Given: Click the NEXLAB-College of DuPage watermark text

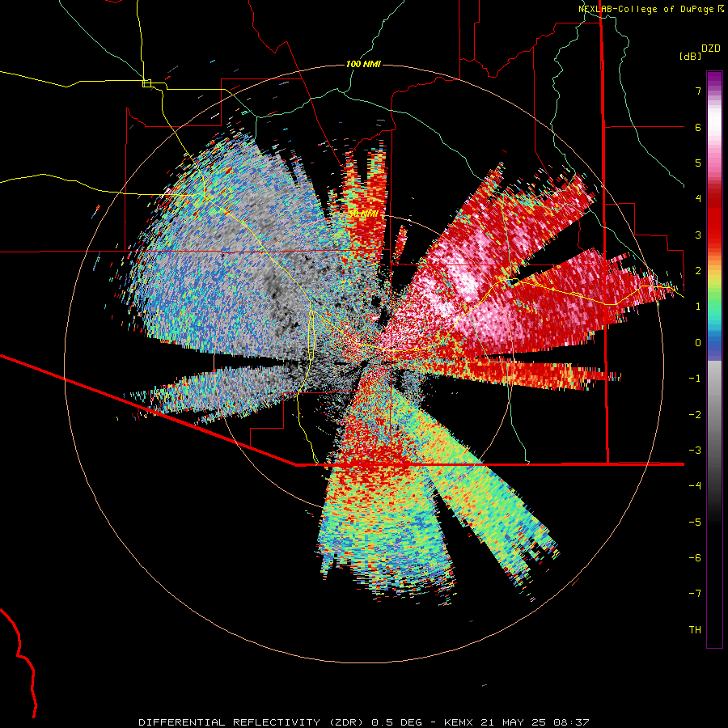Looking at the screenshot, I should (651, 9).
